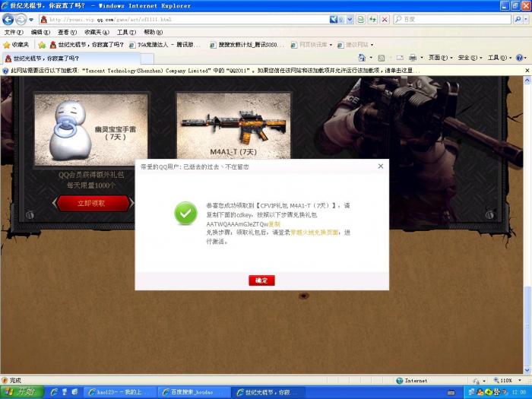Refresh the page with the green arrows icon
532x399 pixels.
click(x=372, y=20)
